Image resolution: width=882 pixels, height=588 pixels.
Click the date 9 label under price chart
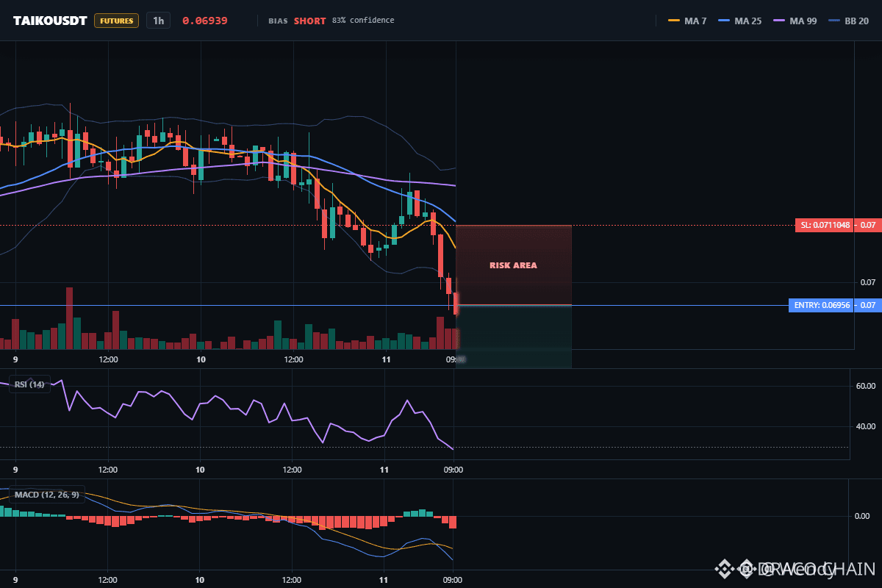15,359
